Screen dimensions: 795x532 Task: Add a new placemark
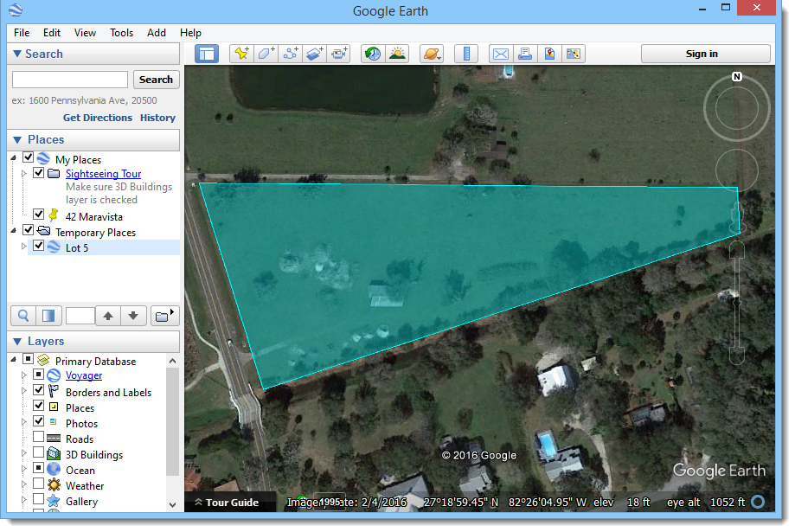pyautogui.click(x=241, y=54)
